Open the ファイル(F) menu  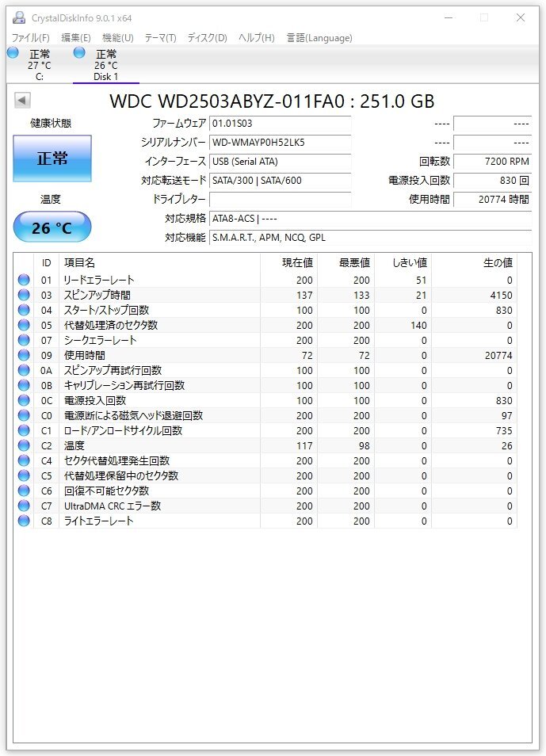click(x=30, y=37)
